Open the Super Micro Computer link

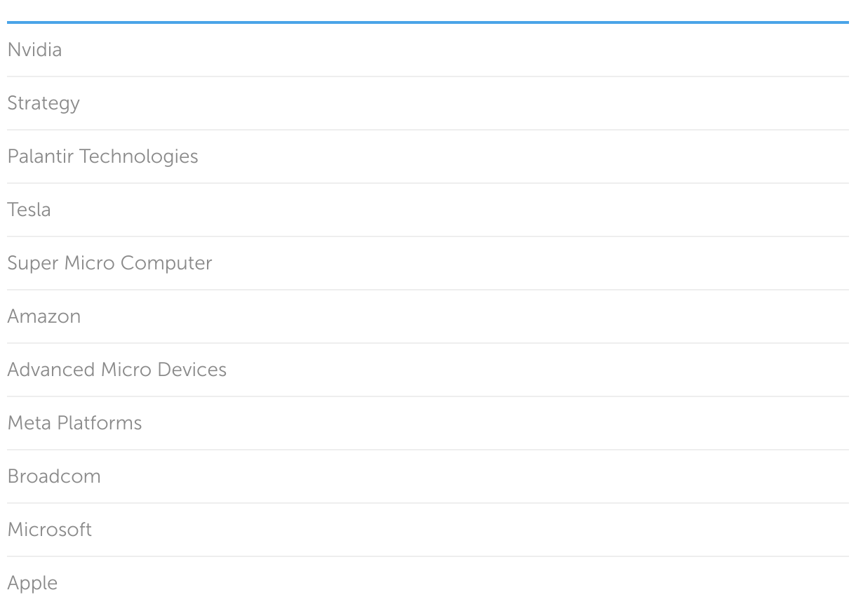[109, 263]
